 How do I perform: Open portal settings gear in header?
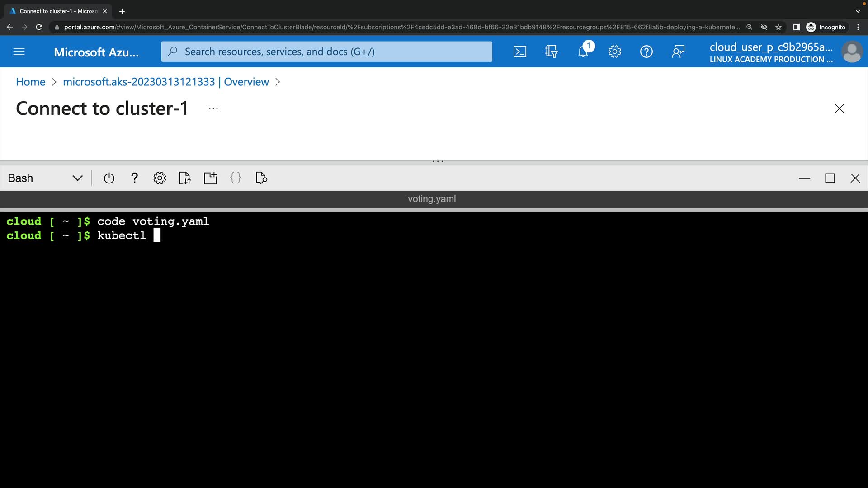tap(614, 52)
